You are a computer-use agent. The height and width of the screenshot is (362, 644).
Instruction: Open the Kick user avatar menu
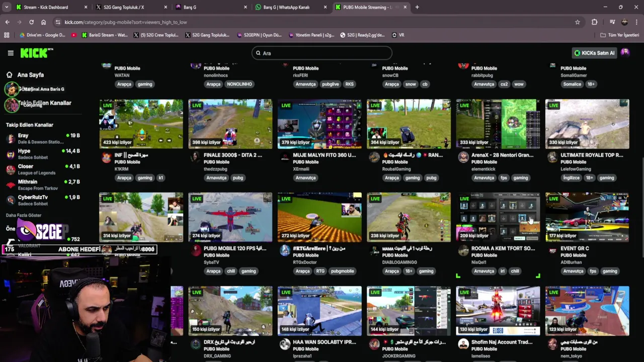click(625, 52)
